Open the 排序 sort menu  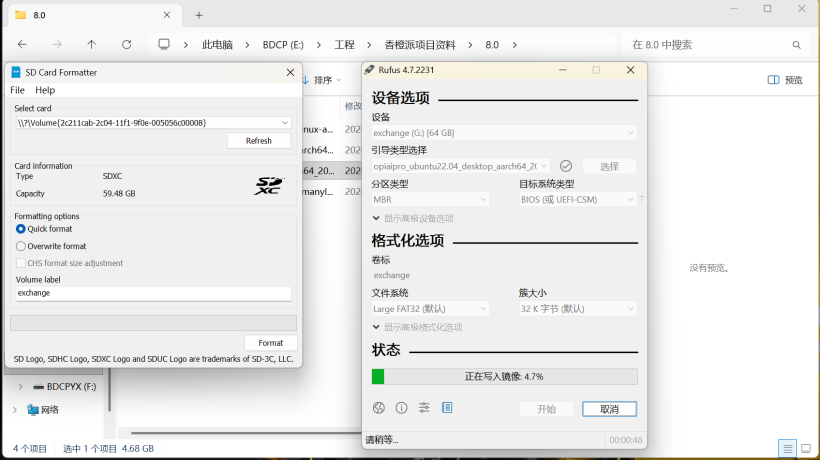(x=322, y=80)
